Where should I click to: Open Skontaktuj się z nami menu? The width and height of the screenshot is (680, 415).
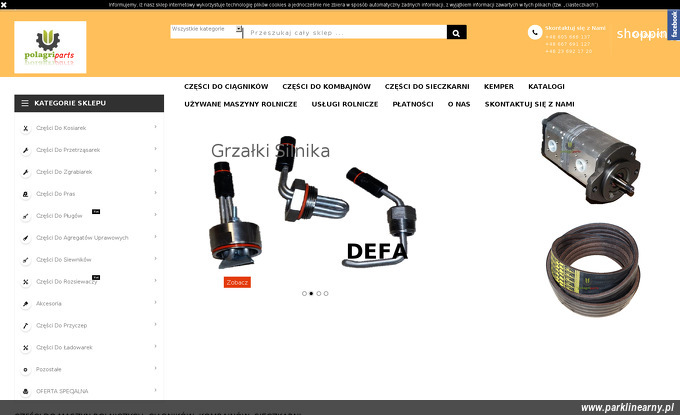pyautogui.click(x=530, y=105)
